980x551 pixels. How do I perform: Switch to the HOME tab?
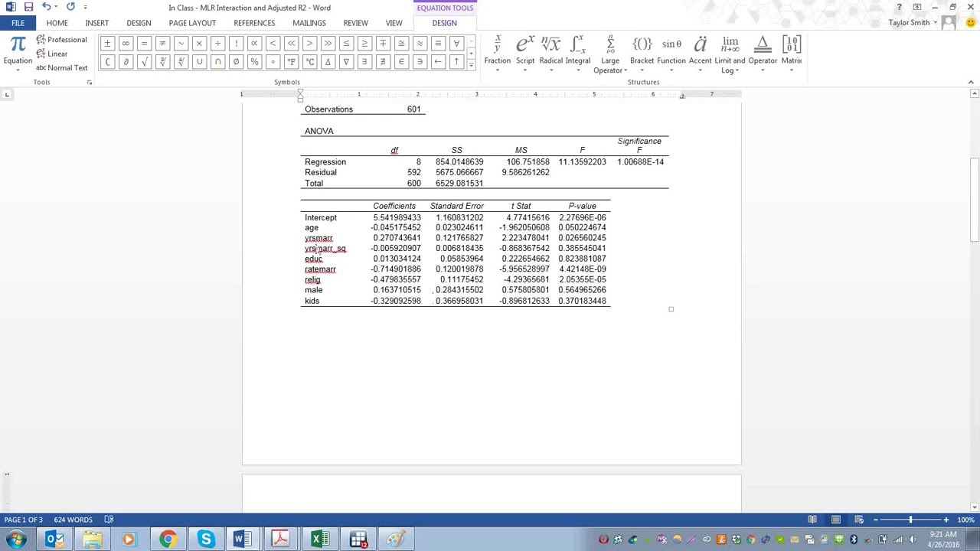[57, 23]
